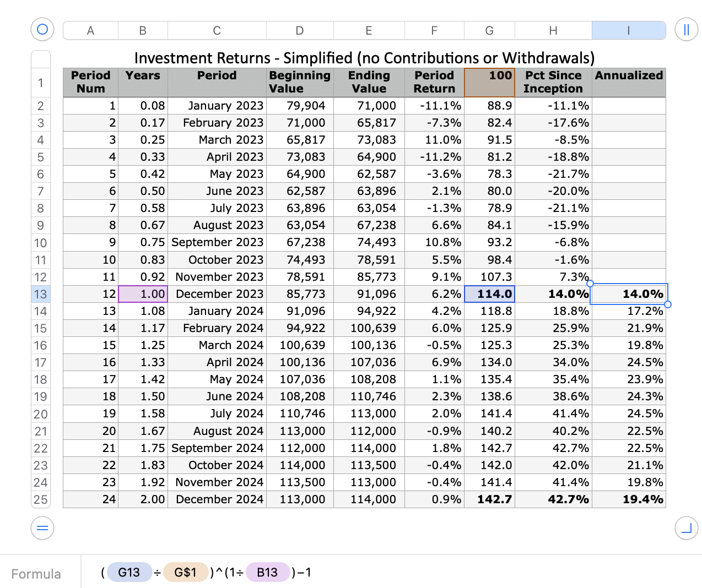This screenshot has height=588, width=702.
Task: Click the G$1 token in formula bar
Action: (186, 573)
